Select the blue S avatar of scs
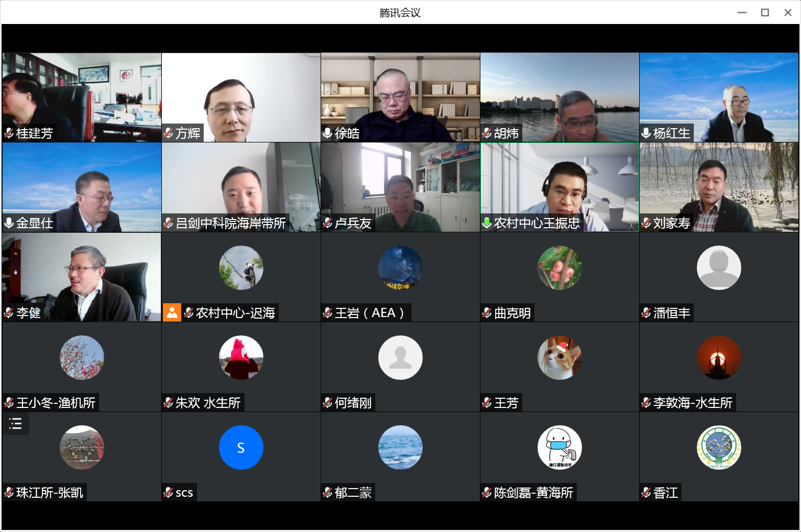Screen dimensions: 801x532 241,447
